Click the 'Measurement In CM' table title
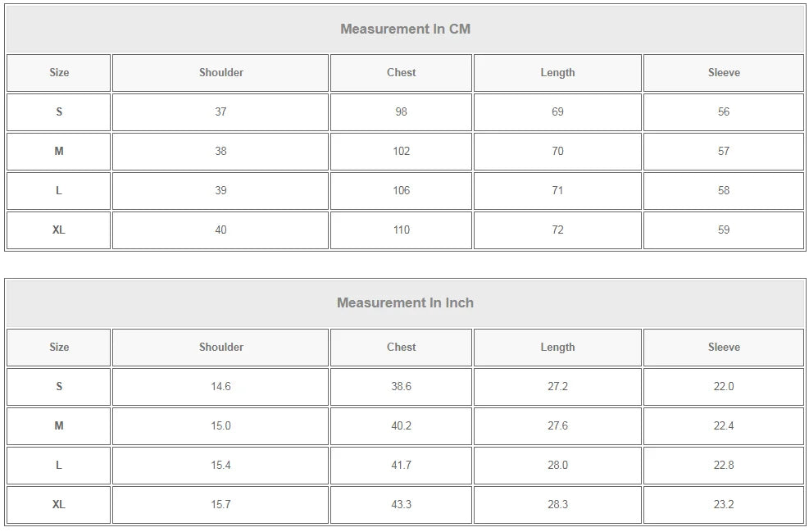 (405, 29)
